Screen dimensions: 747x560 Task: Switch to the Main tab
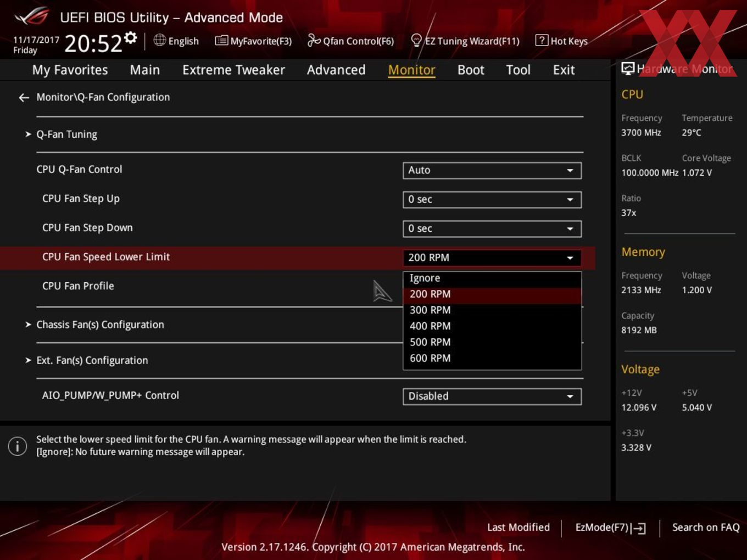145,70
